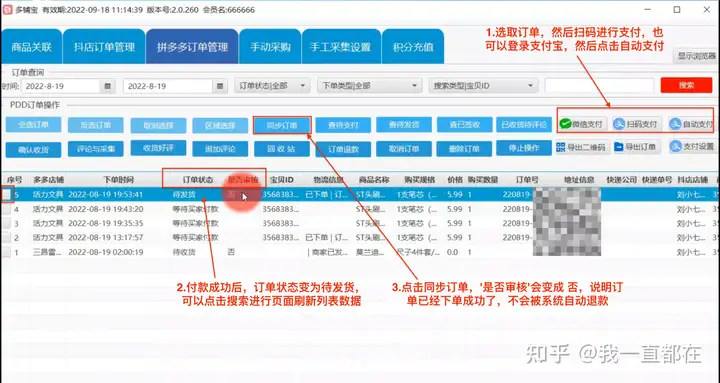Click the 导出订单 export button
Viewport: 720px width, 383px height.
point(637,147)
